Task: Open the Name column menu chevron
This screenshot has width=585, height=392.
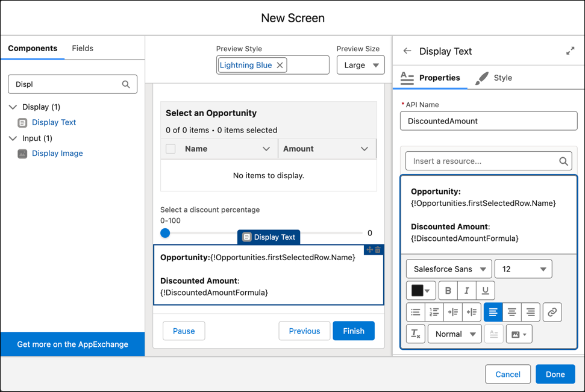Action: (x=266, y=149)
